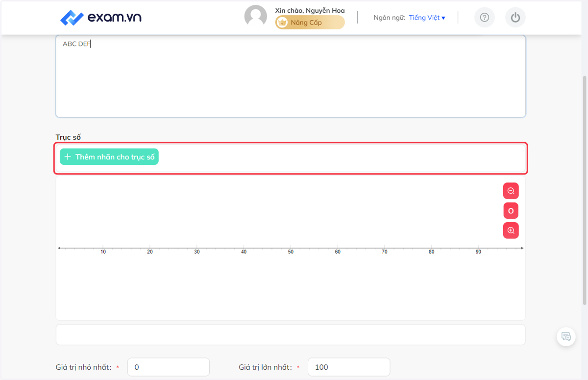Open the help question mark icon
The height and width of the screenshot is (380, 588).
[x=485, y=18]
